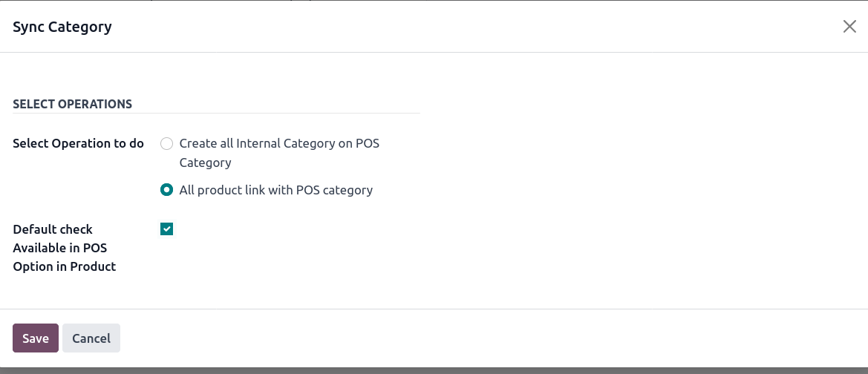The height and width of the screenshot is (374, 868).
Task: Uncheck Default check Available in POS checkbox
Action: [167, 229]
